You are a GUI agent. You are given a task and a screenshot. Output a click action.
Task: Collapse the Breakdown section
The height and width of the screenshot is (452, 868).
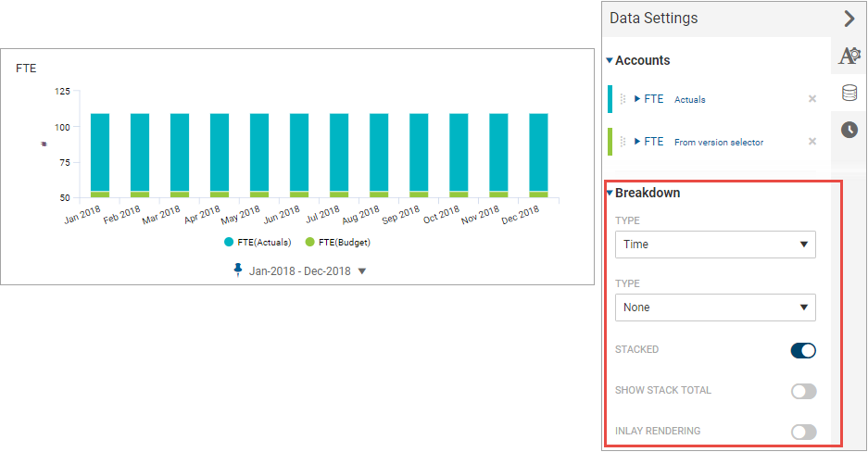(x=610, y=193)
